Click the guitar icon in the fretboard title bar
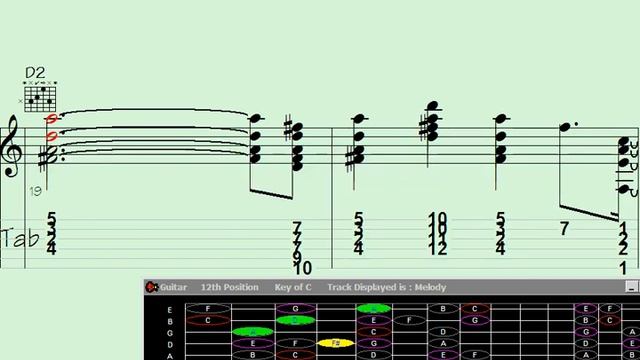640x360 pixels. point(152,287)
